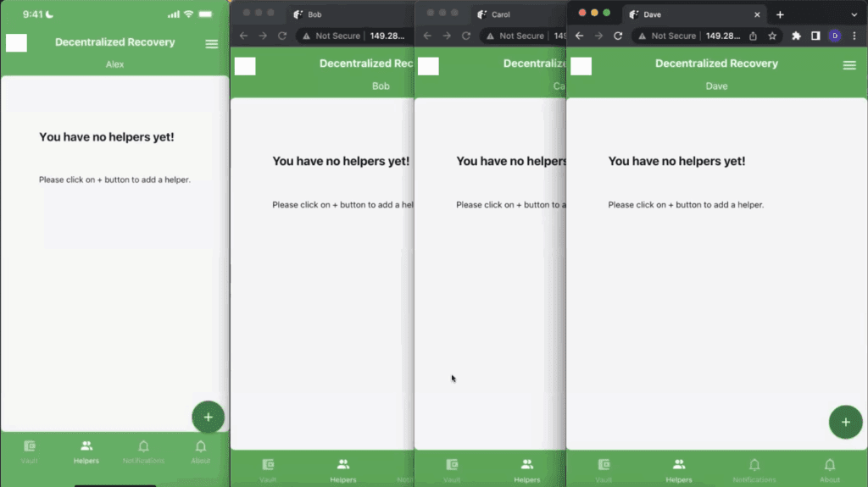Click share icon in Dave's address bar

753,36
